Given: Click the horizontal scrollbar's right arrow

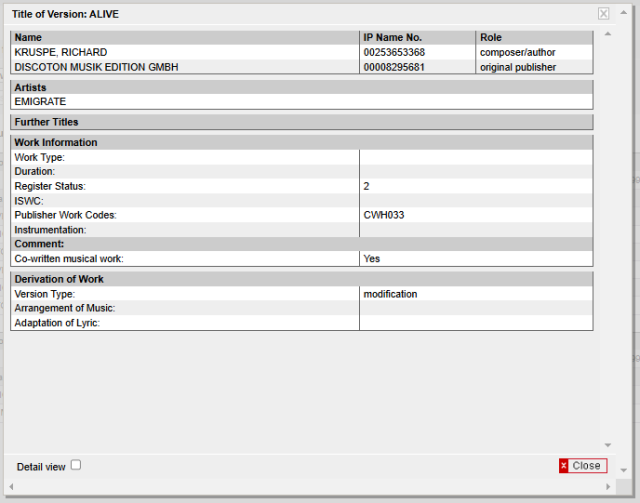Looking at the screenshot, I should tap(607, 486).
